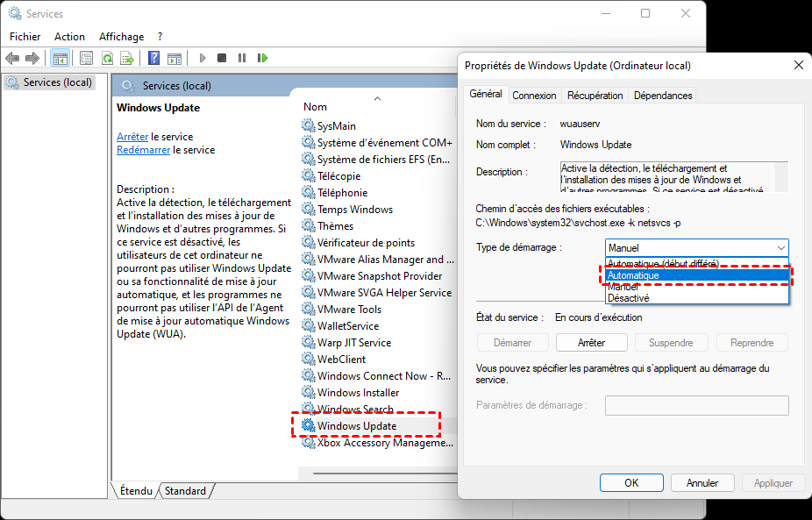
Task: Click the Services window title bar icon
Action: (x=15, y=13)
